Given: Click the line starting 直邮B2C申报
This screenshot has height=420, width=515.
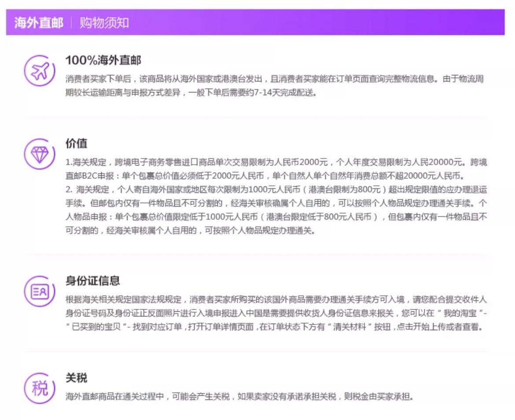Looking at the screenshot, I should pyautogui.click(x=265, y=176).
